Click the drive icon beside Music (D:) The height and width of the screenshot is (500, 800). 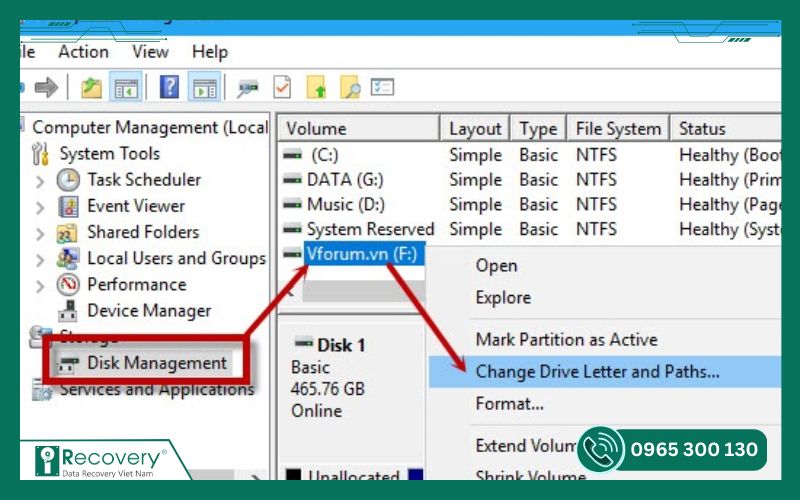pyautogui.click(x=292, y=205)
